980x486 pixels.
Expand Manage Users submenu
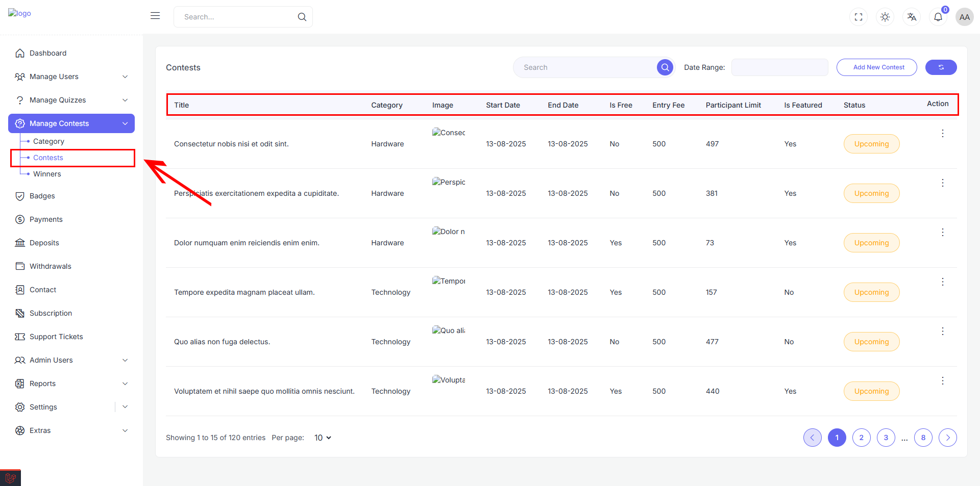coord(71,76)
